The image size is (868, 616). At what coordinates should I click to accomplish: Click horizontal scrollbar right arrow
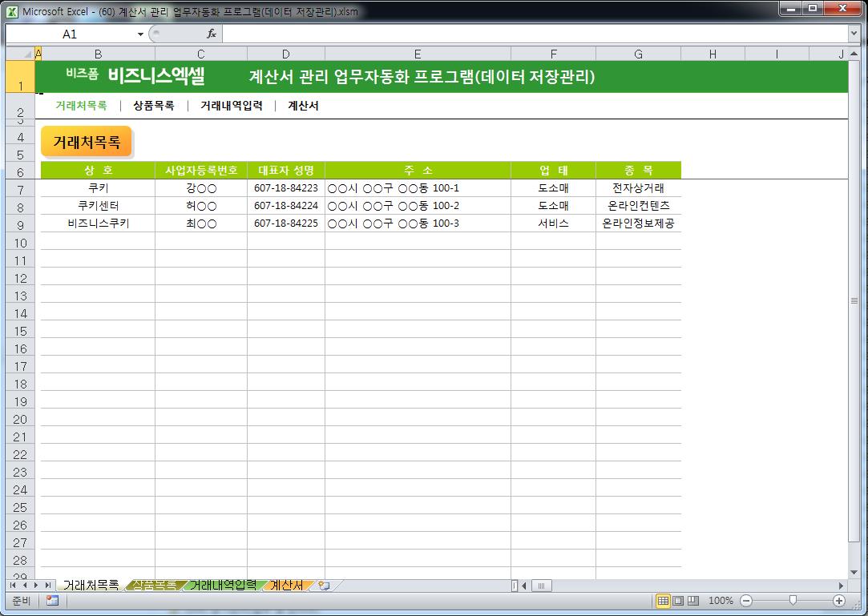click(841, 585)
